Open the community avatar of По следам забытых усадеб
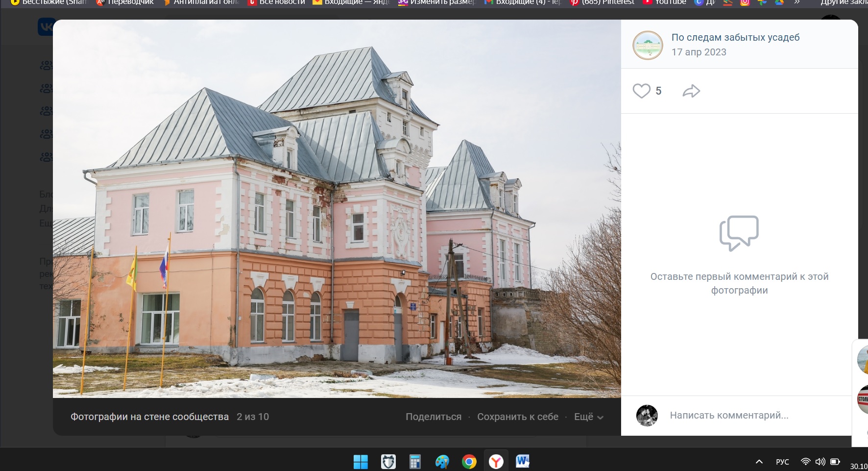868x471 pixels. click(648, 45)
